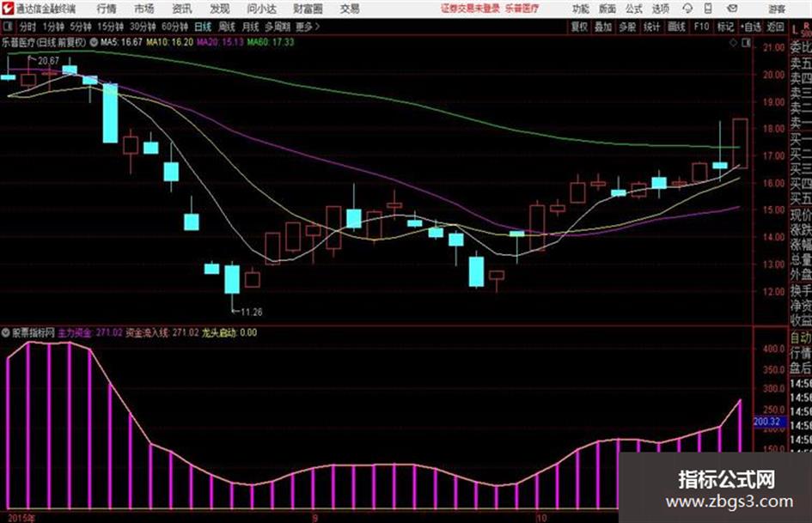Expand the 更多 periods chevron
812x523 pixels.
pos(308,27)
